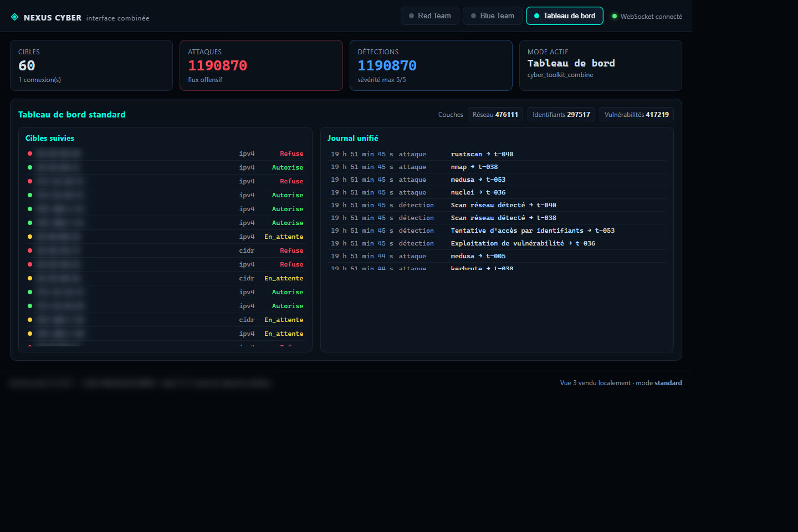
Task: Click the Nexus Cyber diamond logo icon
Action: coord(14,17)
